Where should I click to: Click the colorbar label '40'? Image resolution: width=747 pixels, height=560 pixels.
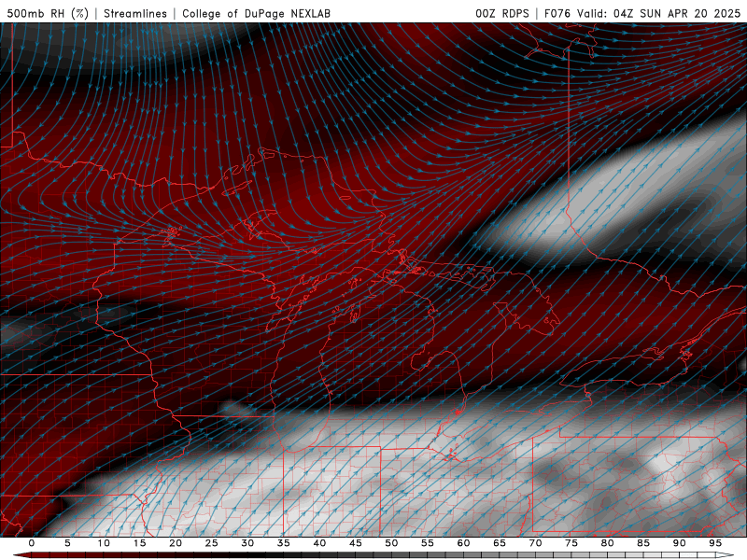[319, 543]
